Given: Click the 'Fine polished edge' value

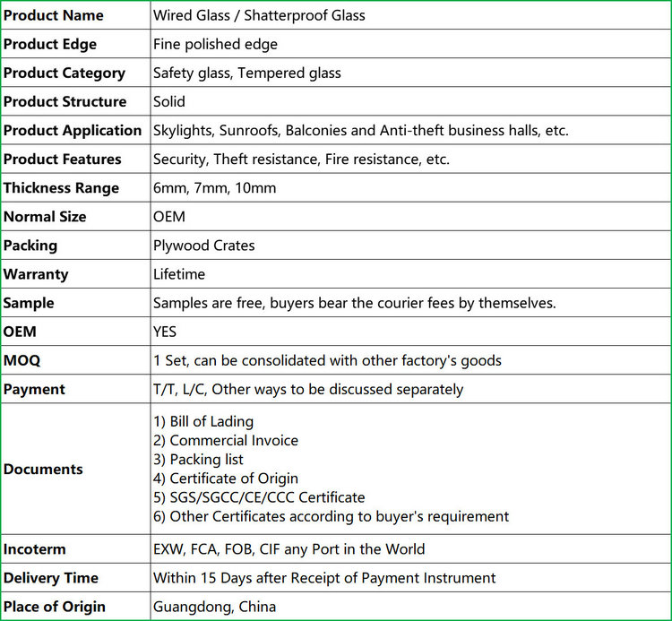Looking at the screenshot, I should tap(215, 44).
